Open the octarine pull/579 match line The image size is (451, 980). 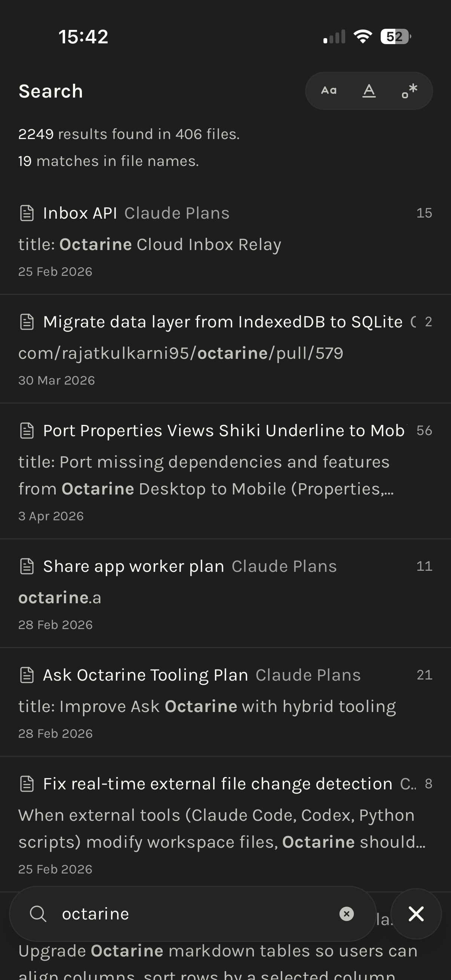[x=181, y=354]
